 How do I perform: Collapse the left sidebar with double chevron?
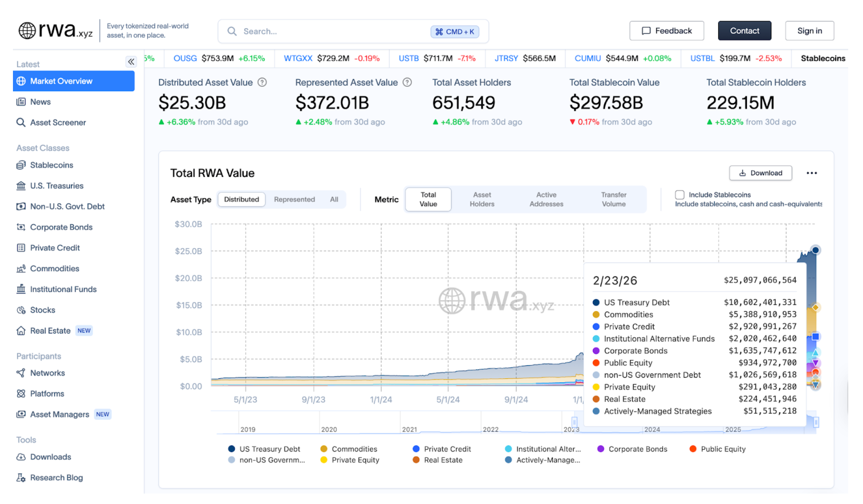tap(131, 61)
